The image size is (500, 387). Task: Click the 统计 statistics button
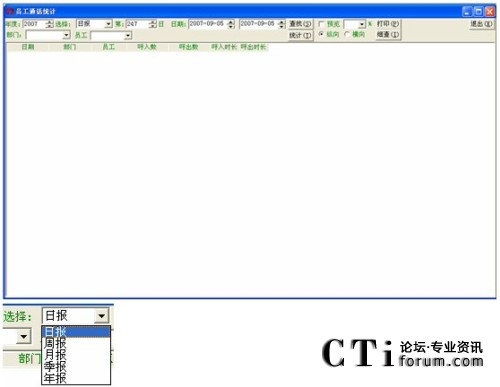point(300,35)
